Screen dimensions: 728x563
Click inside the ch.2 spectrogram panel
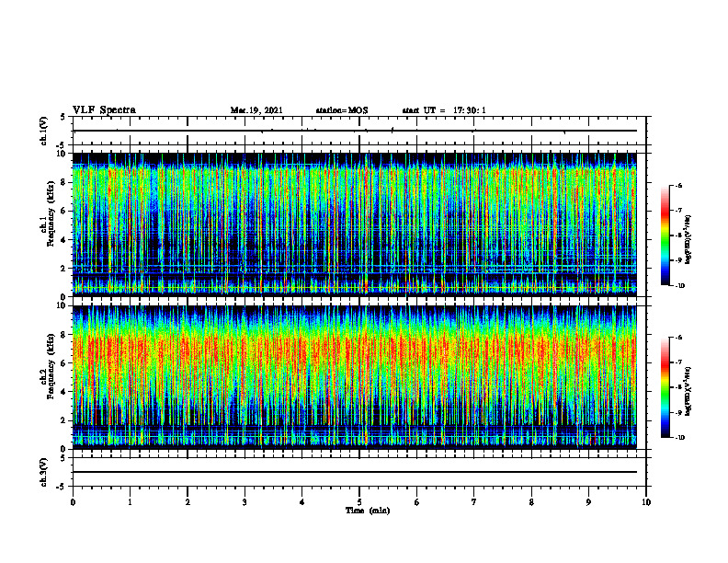tap(355, 377)
